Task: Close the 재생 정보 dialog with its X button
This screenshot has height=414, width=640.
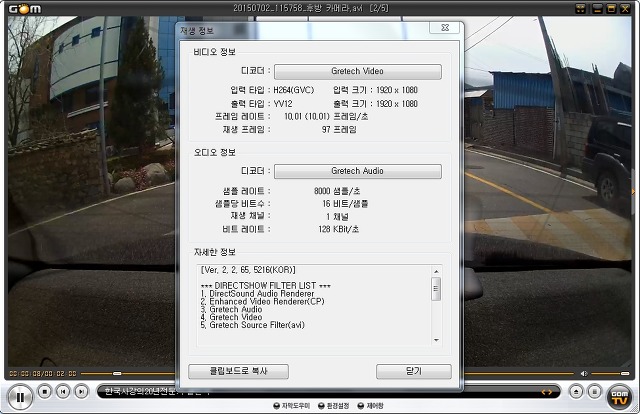Action: coord(445,27)
